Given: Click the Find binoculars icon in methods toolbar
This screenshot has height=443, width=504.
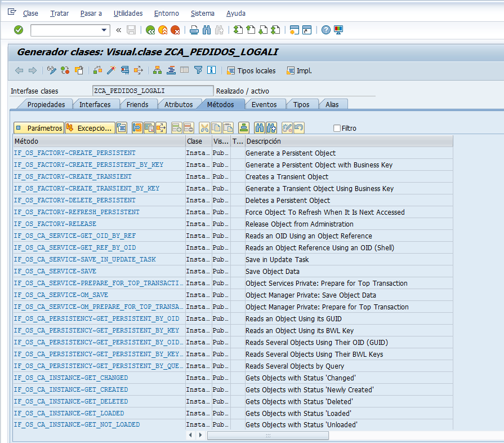Looking at the screenshot, I should (x=260, y=128).
